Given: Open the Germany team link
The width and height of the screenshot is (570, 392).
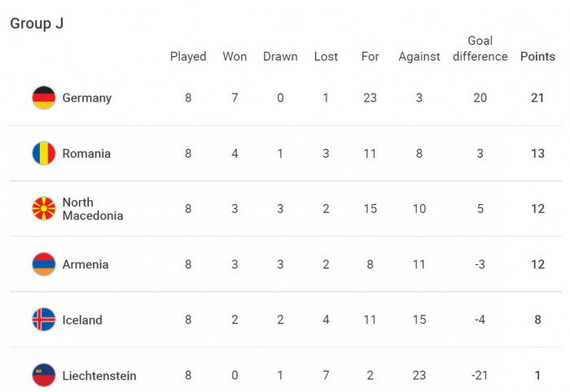Looking at the screenshot, I should click(87, 98).
